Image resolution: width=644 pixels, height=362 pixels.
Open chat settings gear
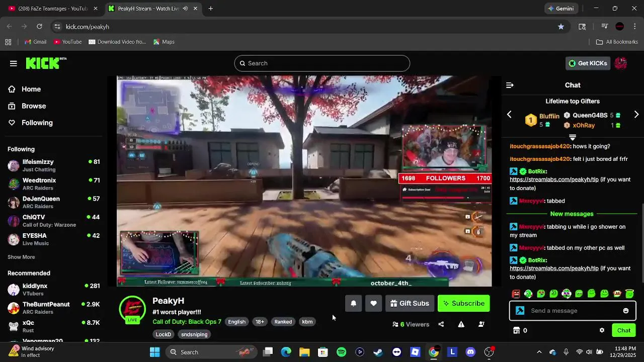click(602, 330)
